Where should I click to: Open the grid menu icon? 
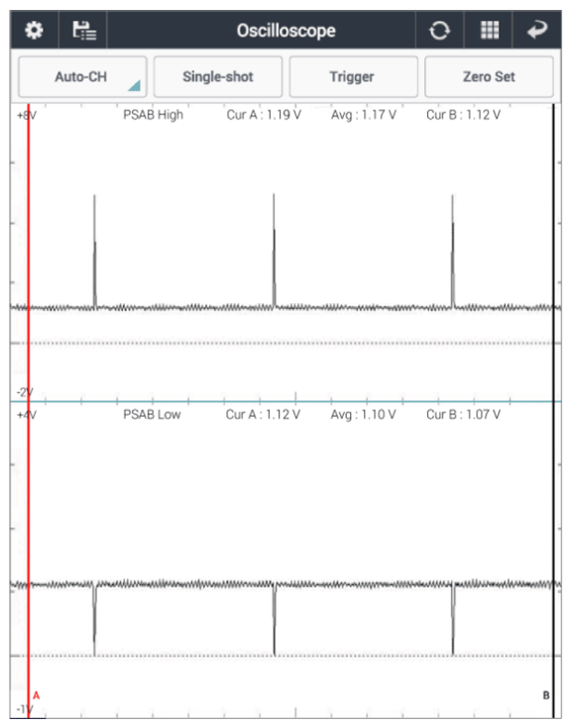tap(490, 31)
